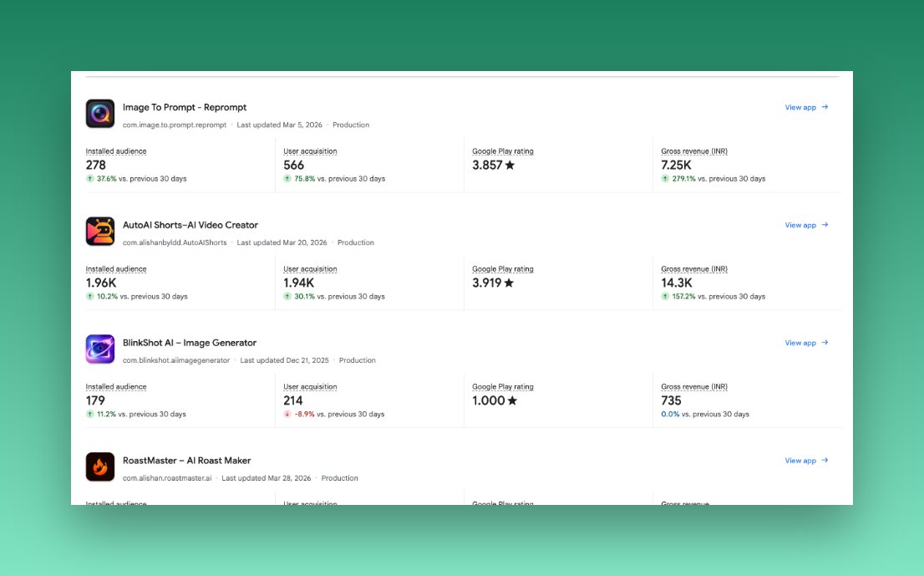Click user acquisition value 1.94K
Image resolution: width=924 pixels, height=576 pixels.
click(x=299, y=283)
